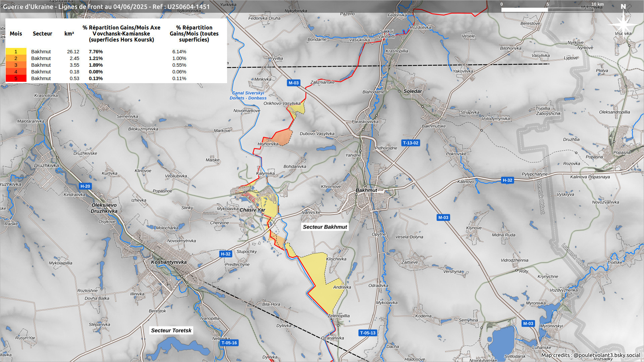Image resolution: width=644 pixels, height=362 pixels.
Task: Click the Popasna town label
Action: coord(622,153)
